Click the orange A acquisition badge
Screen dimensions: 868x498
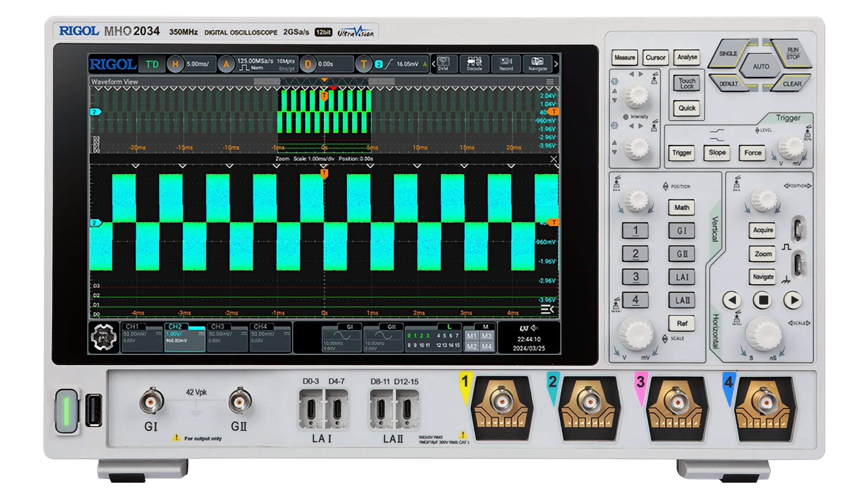pyautogui.click(x=226, y=64)
